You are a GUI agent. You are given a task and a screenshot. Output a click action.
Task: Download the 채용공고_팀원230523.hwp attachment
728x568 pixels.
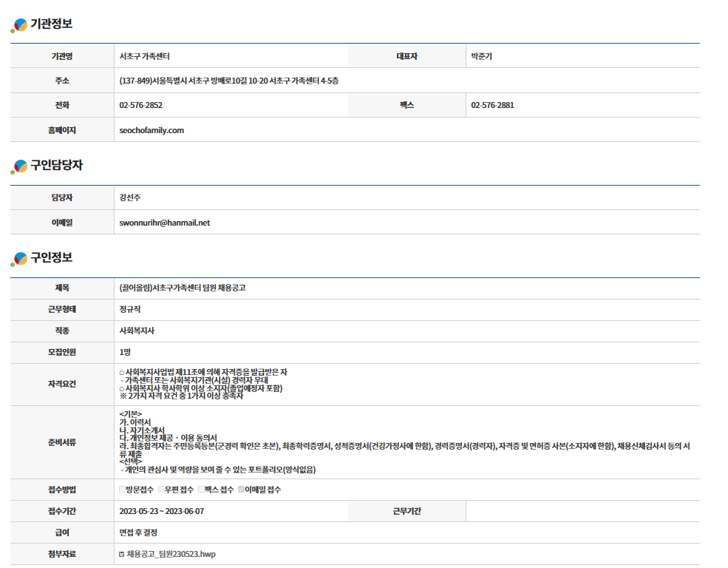pos(171,554)
